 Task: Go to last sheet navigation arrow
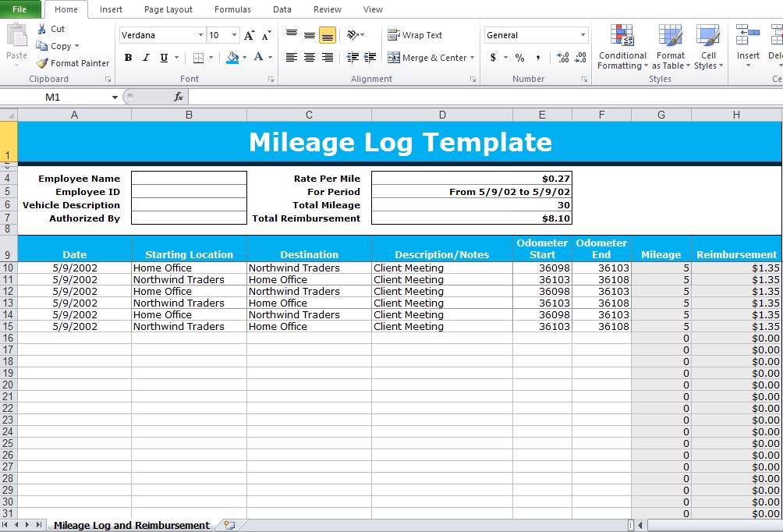(38, 525)
